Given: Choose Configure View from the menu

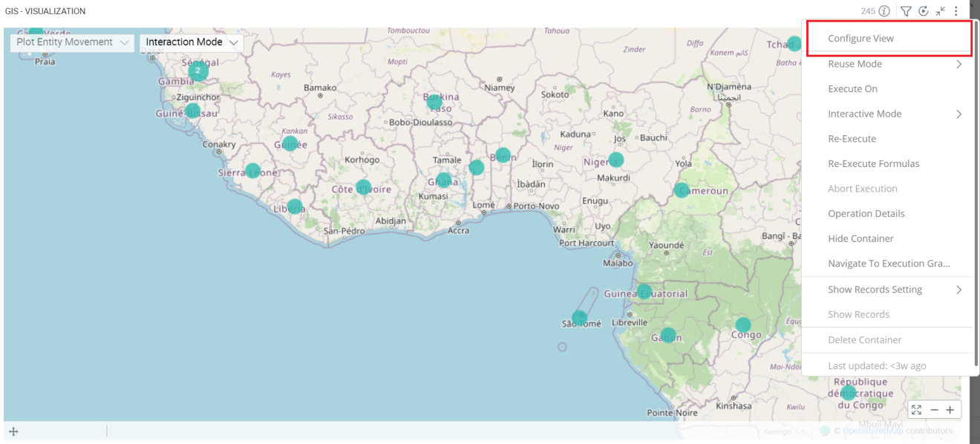Looking at the screenshot, I should point(888,39).
